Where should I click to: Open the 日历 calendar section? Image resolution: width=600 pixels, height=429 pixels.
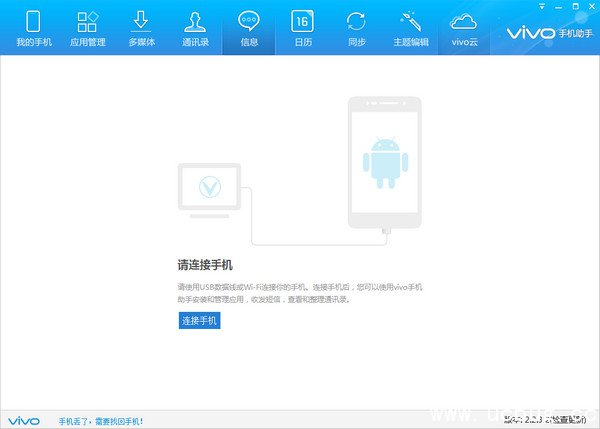(x=303, y=28)
